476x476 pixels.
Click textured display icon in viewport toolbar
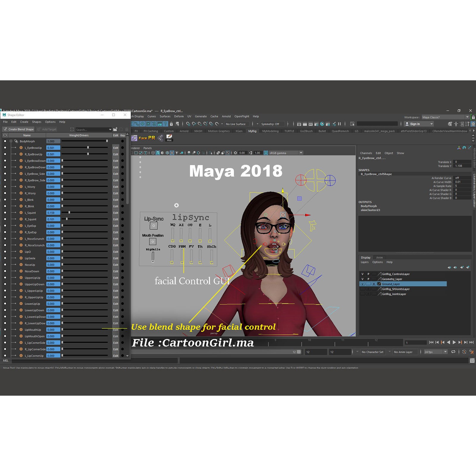172,153
